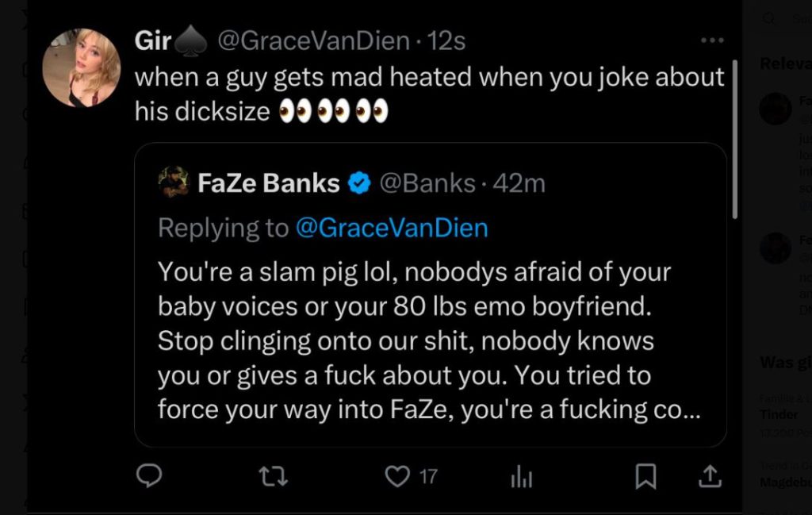Open the Tinder trending topic
This screenshot has height=515, width=812.
pyautogui.click(x=779, y=414)
